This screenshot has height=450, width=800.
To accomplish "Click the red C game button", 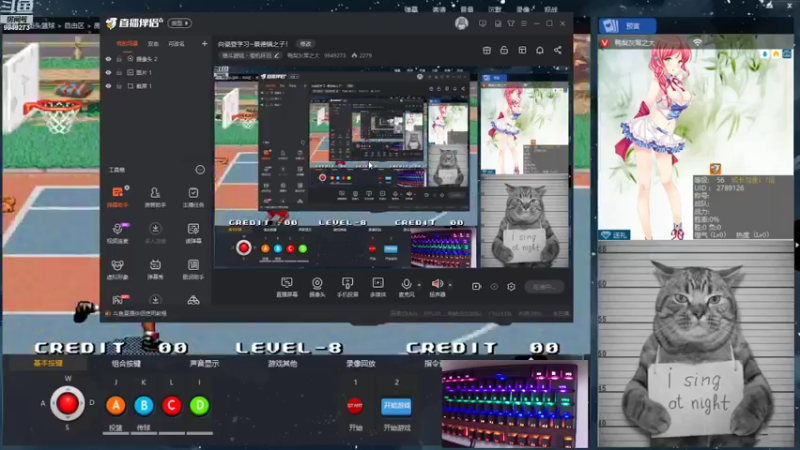I will coord(171,405).
